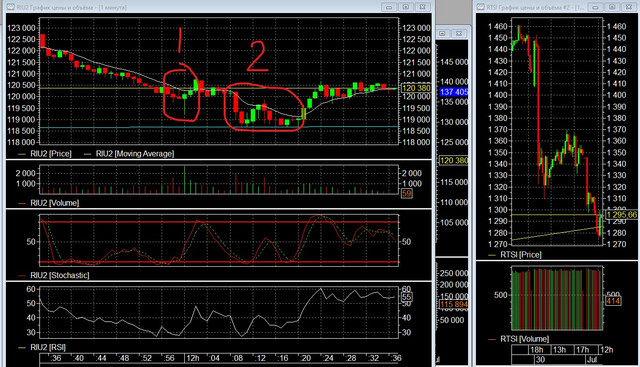Click the 130 000 axis value in middle window
The width and height of the screenshot is (640, 367).
tap(454, 122)
